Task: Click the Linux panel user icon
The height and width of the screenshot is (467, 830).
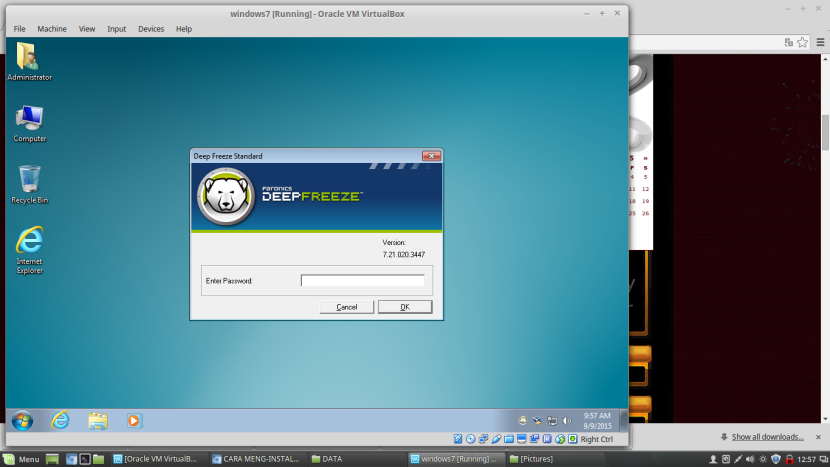Action: 713,459
